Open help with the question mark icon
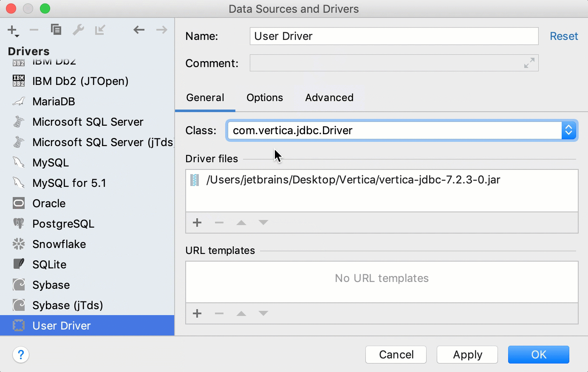The image size is (588, 372). pos(21,355)
